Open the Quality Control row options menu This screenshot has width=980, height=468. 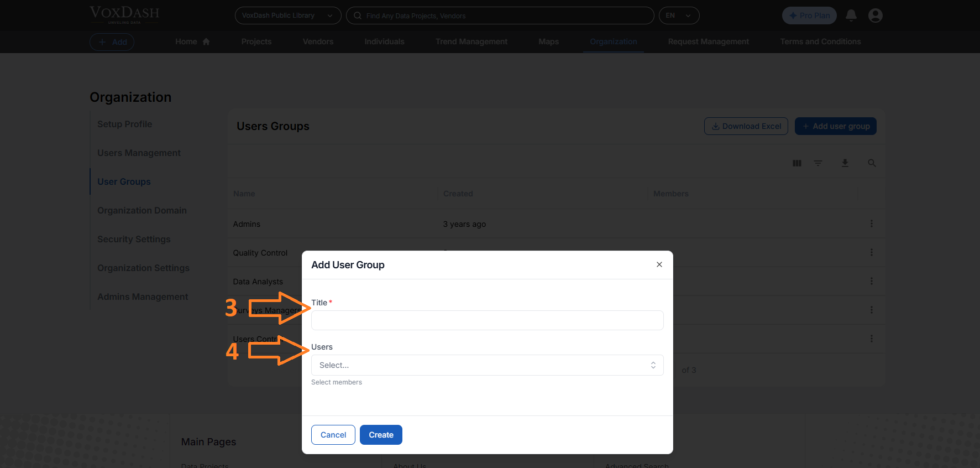point(871,252)
